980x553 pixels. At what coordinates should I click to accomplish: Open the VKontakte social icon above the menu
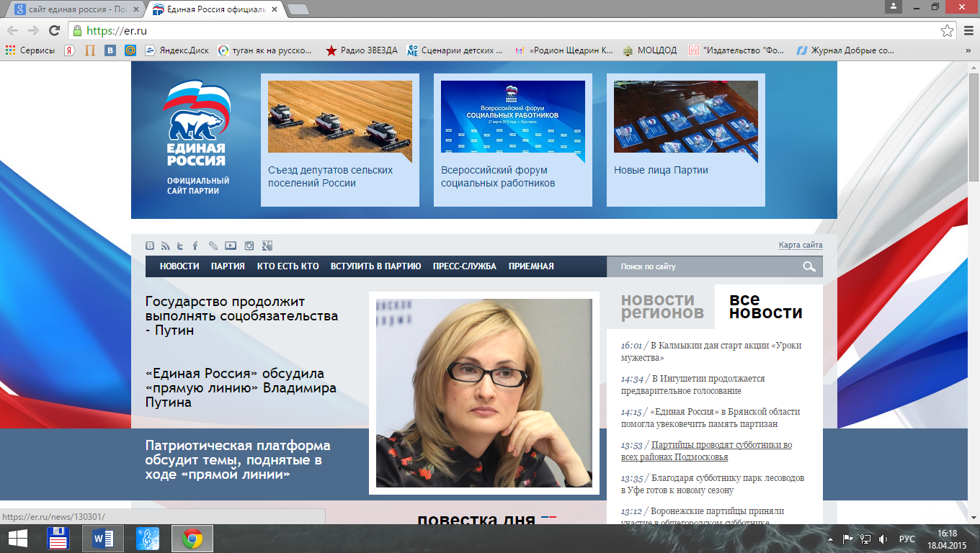150,246
